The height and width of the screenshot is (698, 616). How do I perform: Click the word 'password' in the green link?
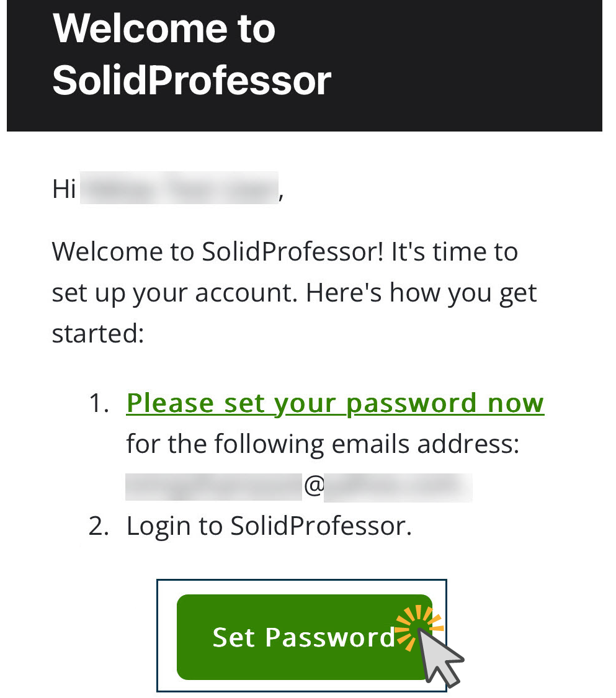point(411,404)
